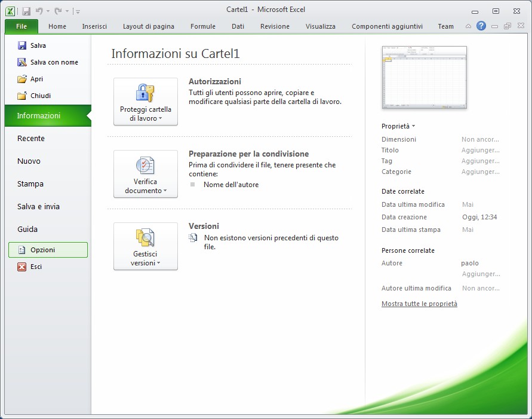Minimize the ribbon with the caret icon
The height and width of the screenshot is (419, 532).
(x=468, y=26)
